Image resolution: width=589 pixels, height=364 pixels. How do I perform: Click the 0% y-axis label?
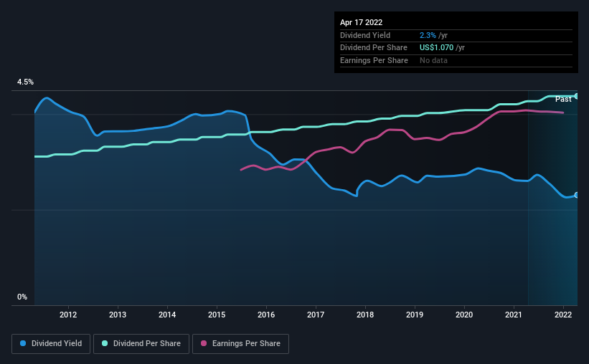click(x=22, y=297)
